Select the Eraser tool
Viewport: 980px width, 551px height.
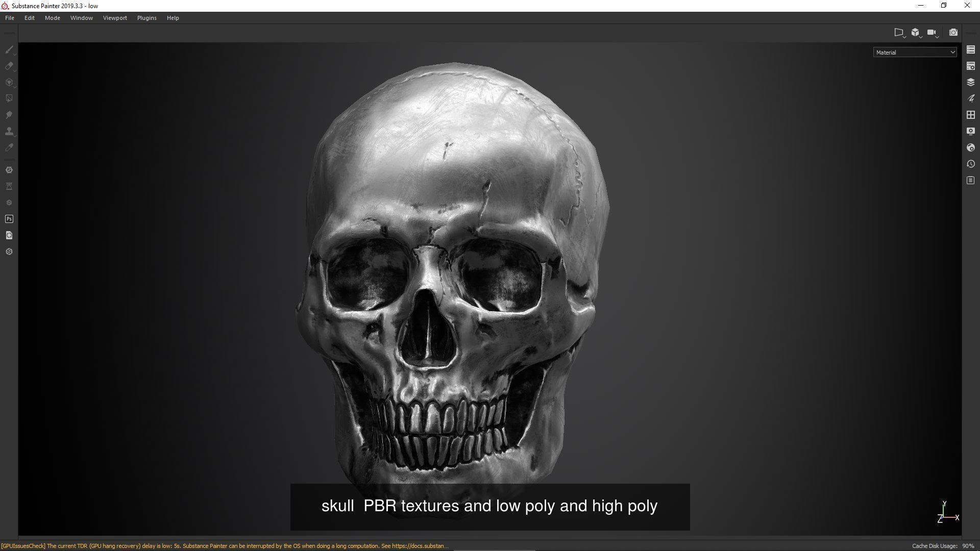(x=9, y=66)
